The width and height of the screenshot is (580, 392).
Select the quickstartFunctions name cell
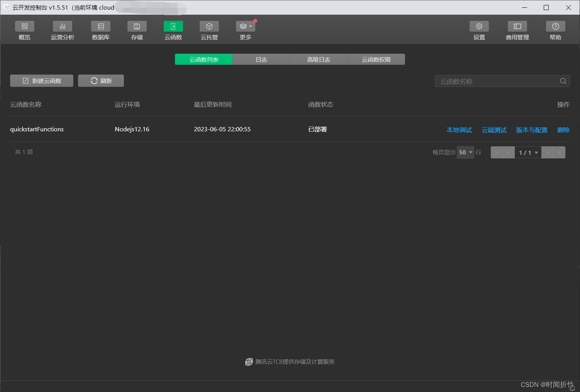tap(37, 129)
